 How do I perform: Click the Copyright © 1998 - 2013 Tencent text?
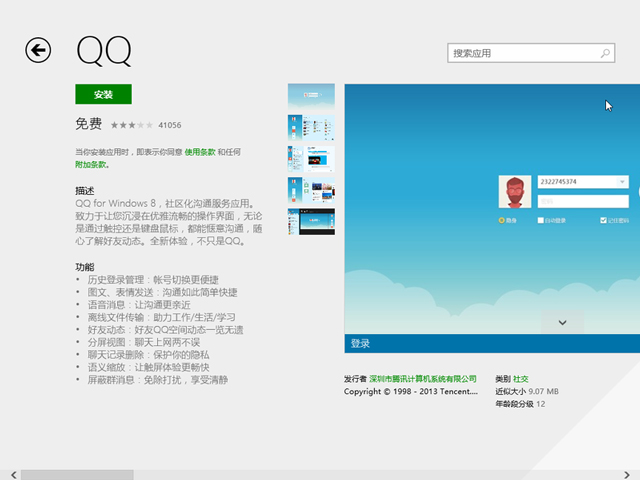[411, 391]
